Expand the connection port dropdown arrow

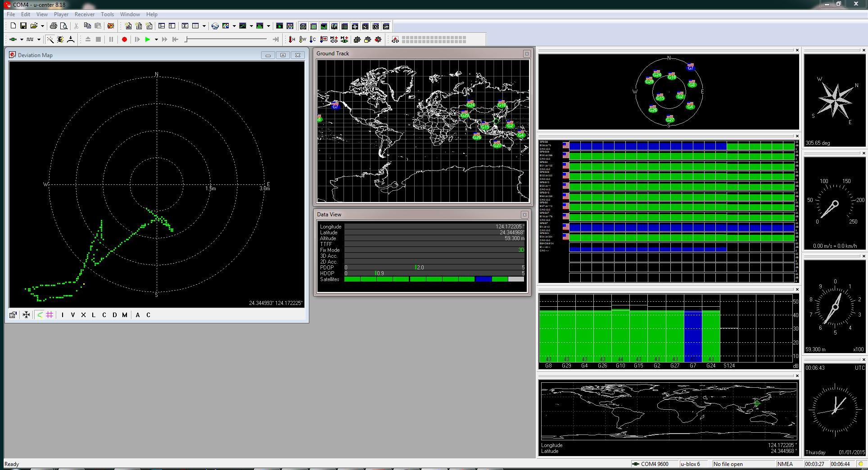22,40
